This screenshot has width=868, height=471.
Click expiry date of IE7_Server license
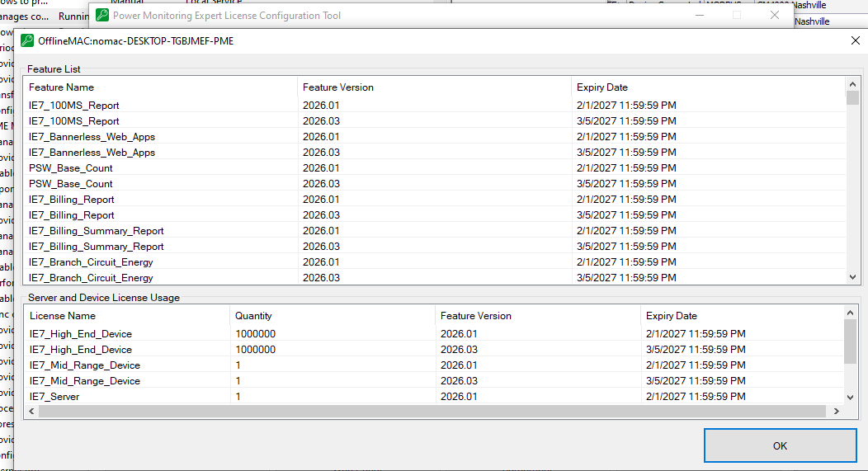pyautogui.click(x=696, y=396)
